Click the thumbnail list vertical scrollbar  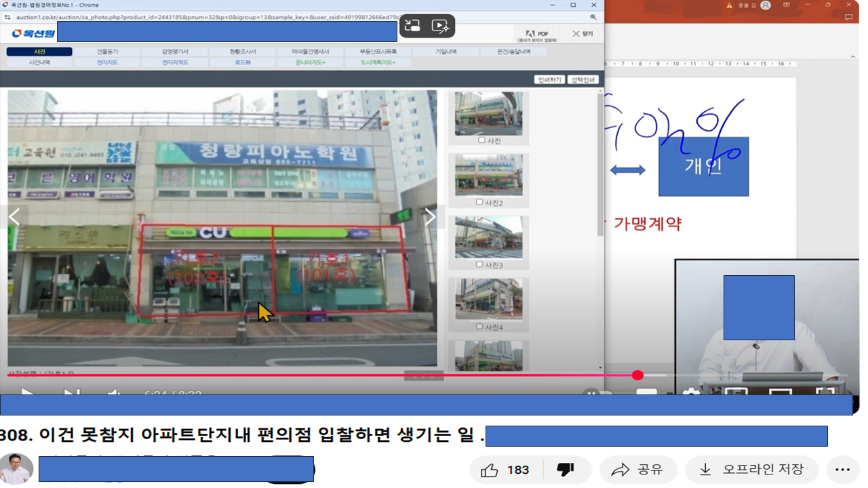[x=599, y=165]
